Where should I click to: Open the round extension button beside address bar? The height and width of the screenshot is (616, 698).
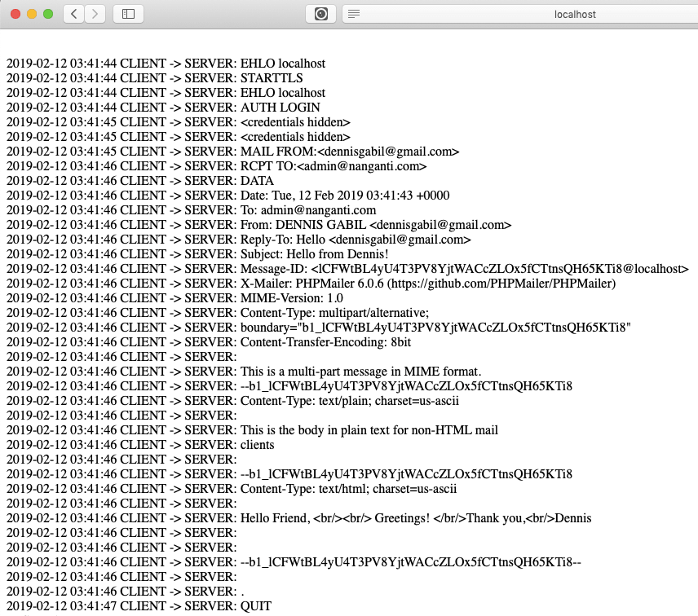pyautogui.click(x=320, y=14)
